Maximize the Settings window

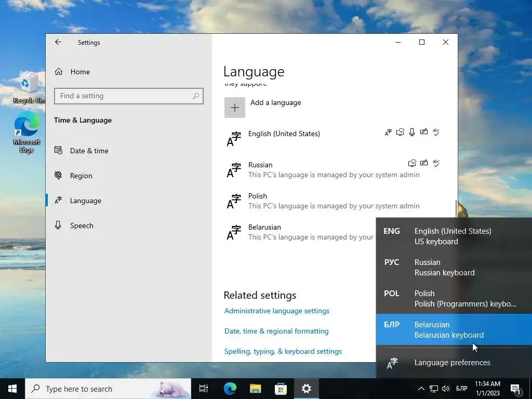pyautogui.click(x=422, y=42)
